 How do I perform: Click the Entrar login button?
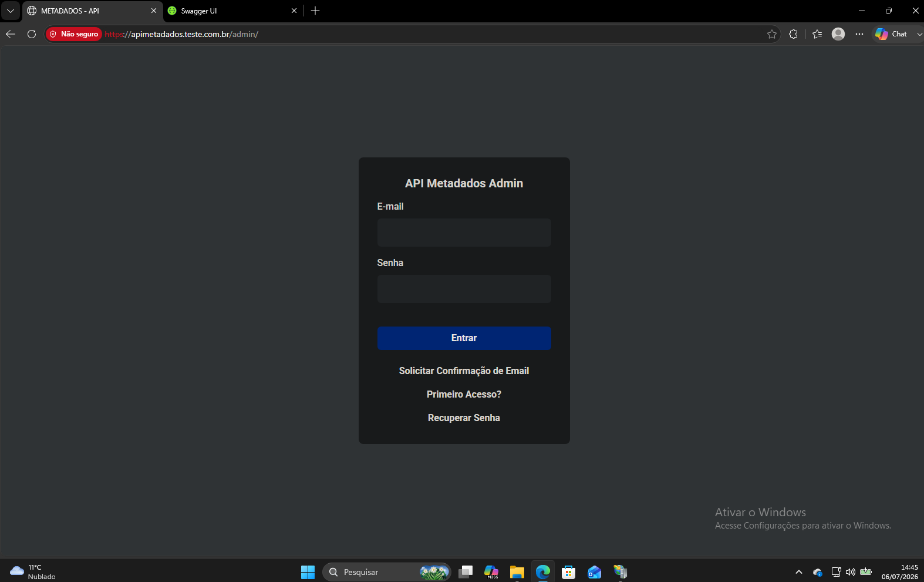click(464, 338)
